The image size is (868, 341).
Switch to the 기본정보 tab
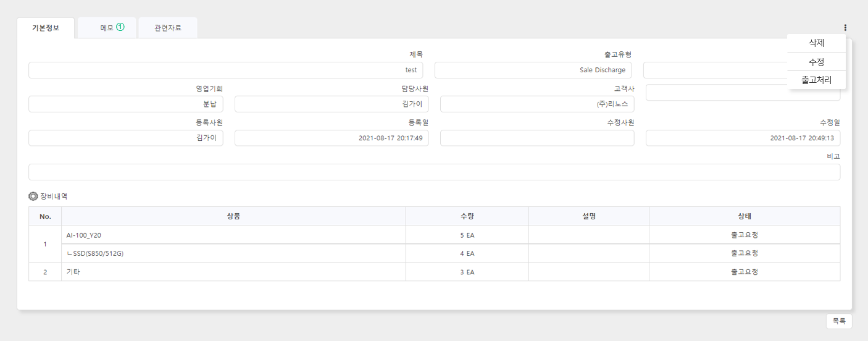(x=46, y=28)
